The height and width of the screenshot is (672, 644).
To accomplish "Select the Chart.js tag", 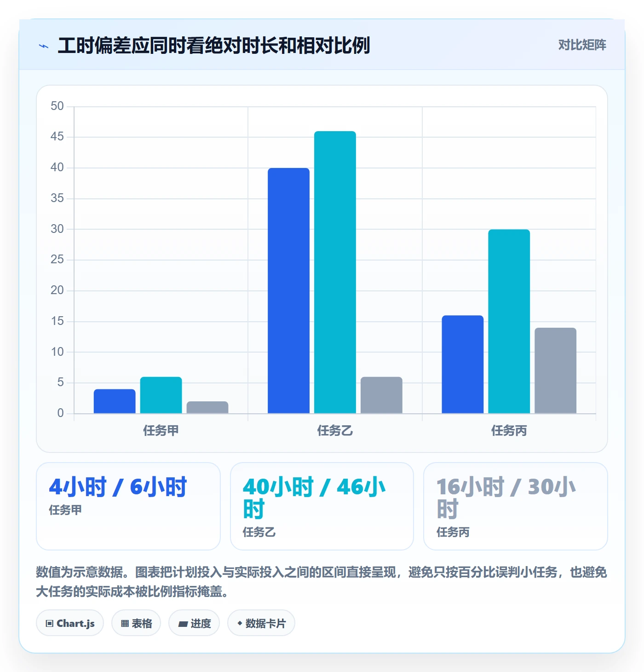I will click(x=70, y=623).
